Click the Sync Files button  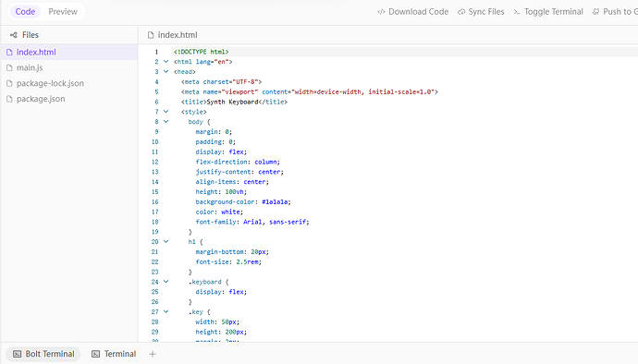tap(481, 12)
